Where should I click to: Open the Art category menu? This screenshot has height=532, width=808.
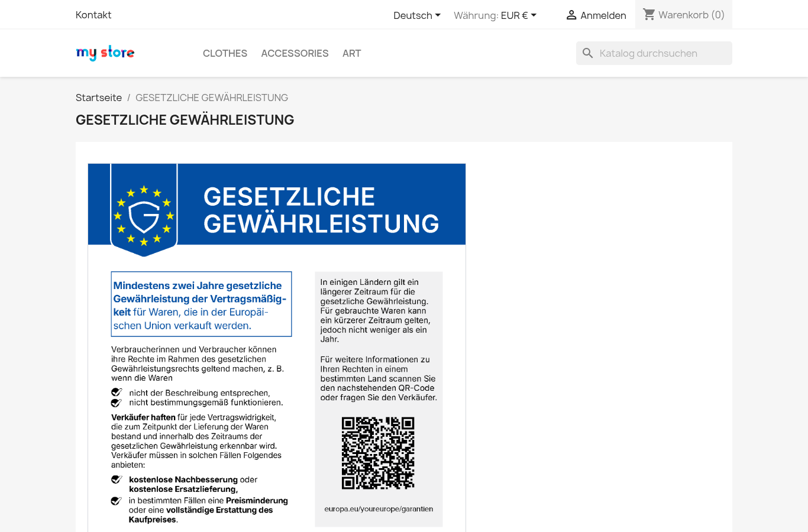(351, 53)
